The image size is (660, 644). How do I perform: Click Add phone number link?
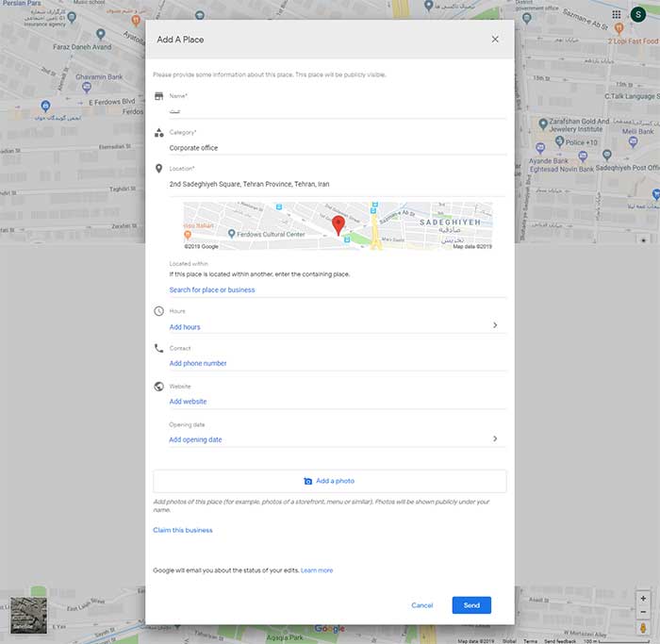[198, 363]
